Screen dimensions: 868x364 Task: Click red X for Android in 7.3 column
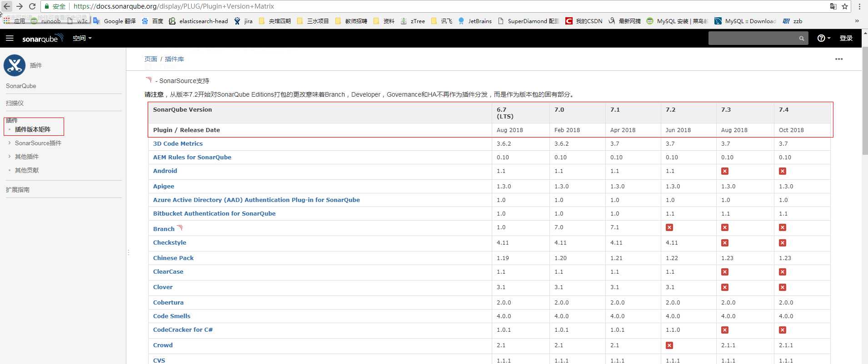click(x=725, y=171)
